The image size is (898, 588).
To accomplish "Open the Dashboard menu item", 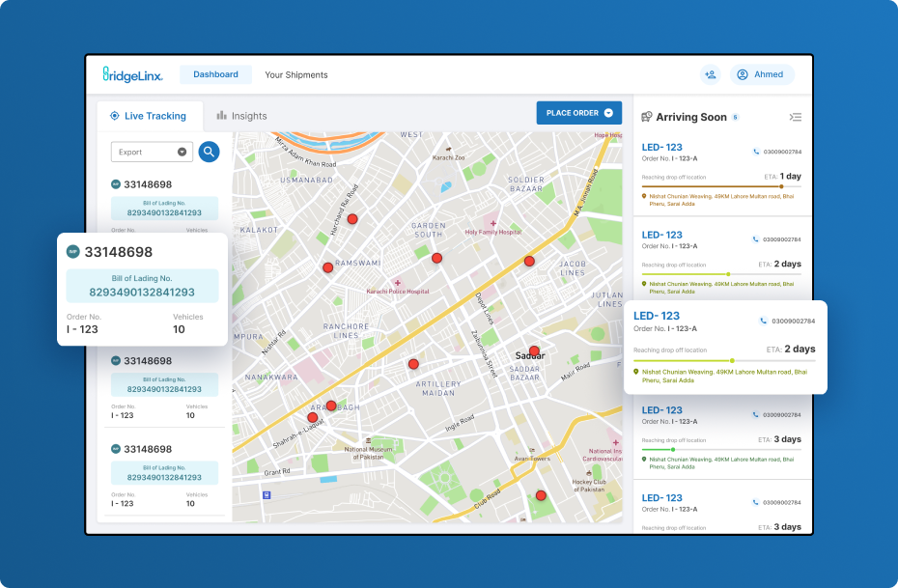I will click(215, 74).
